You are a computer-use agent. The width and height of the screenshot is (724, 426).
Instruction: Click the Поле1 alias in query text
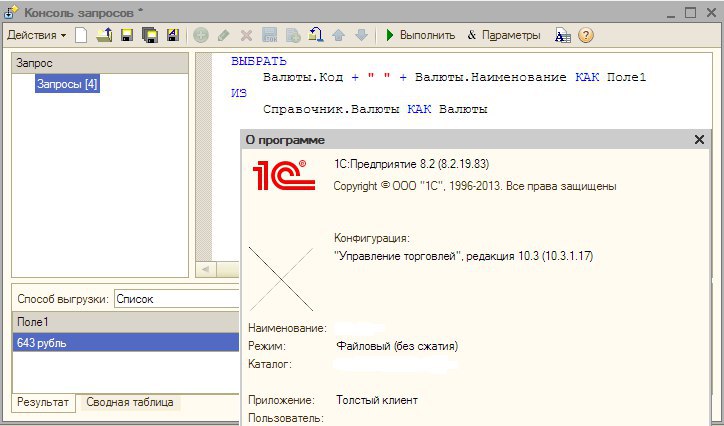click(x=626, y=77)
